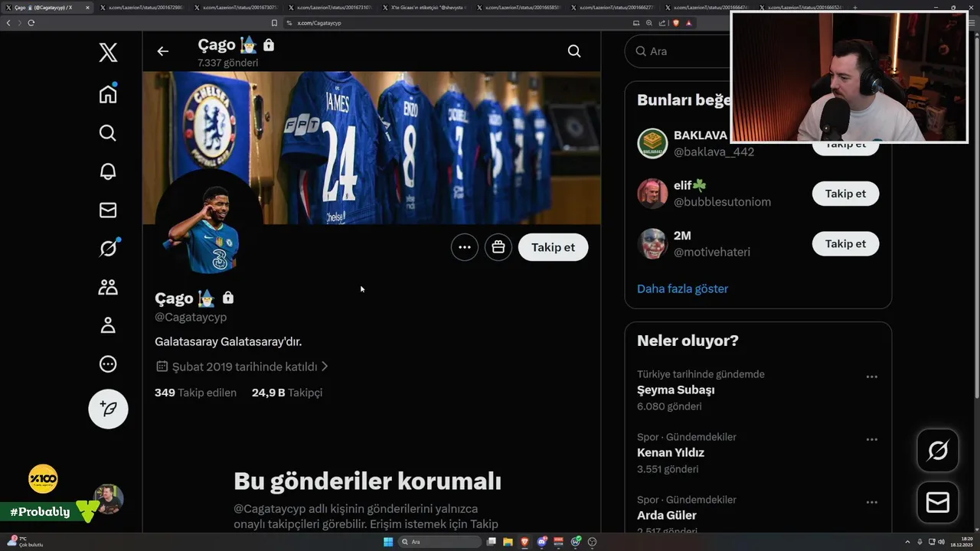Expand Şubat 2019 join date chevron
Image resolution: width=980 pixels, height=551 pixels.
tap(325, 367)
